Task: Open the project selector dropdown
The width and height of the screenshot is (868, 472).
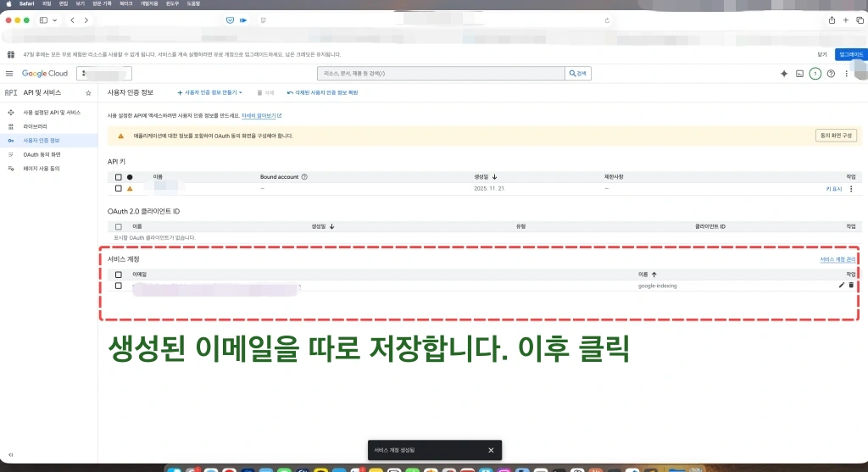Action: pos(104,74)
